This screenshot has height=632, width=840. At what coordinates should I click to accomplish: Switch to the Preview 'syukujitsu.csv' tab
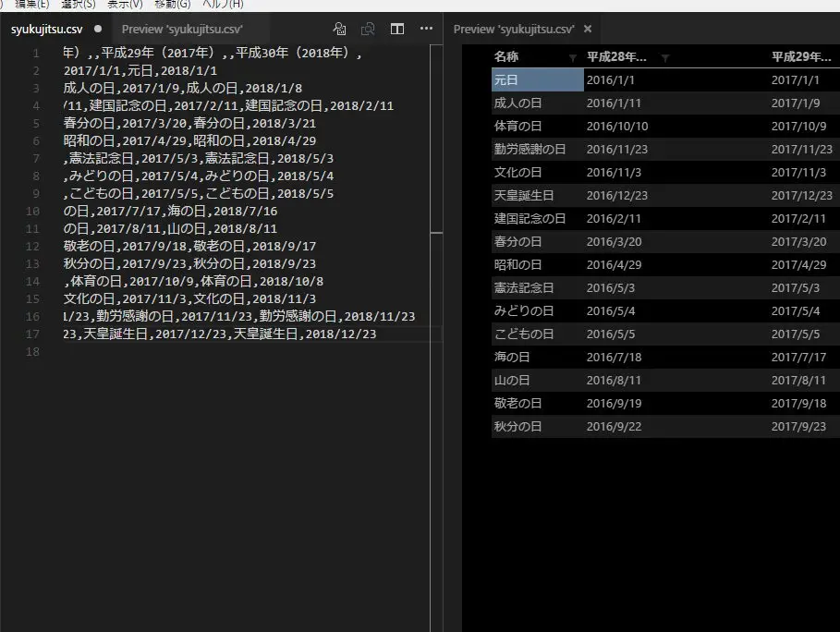(180, 29)
